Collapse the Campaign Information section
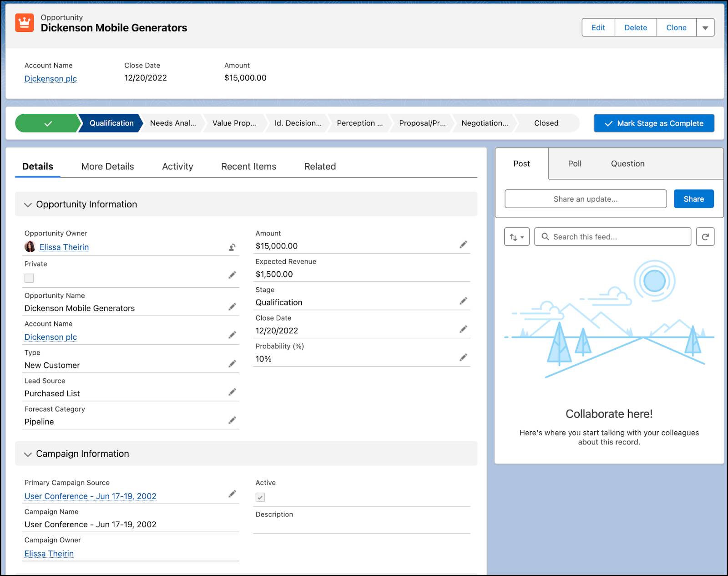Image resolution: width=728 pixels, height=576 pixels. click(28, 454)
